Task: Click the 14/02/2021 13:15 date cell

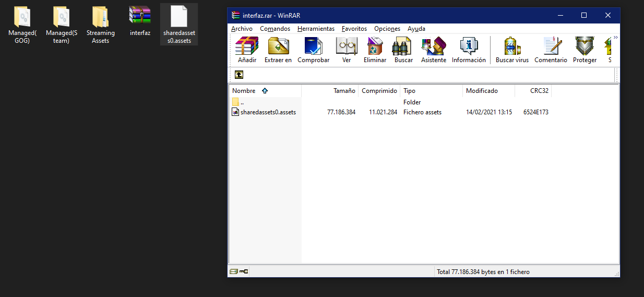Action: (489, 112)
